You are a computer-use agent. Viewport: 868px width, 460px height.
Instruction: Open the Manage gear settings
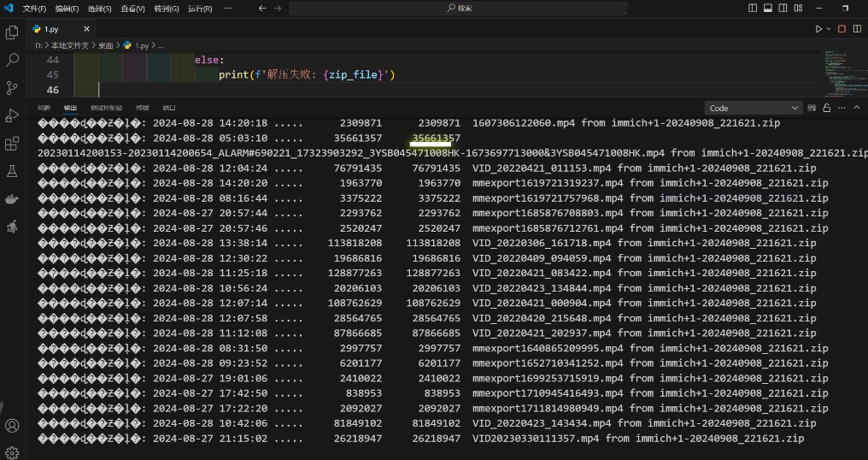point(12,451)
